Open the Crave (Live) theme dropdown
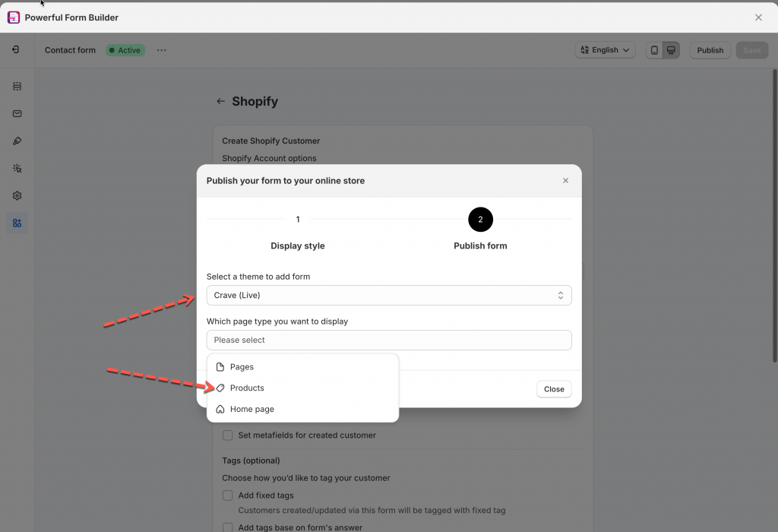Viewport: 778px width, 532px height. click(x=389, y=296)
